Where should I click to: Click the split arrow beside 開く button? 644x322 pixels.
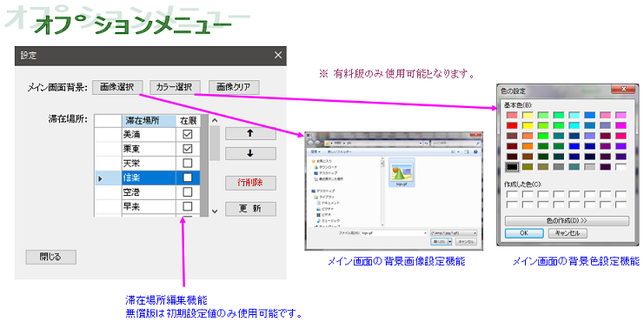click(x=450, y=241)
